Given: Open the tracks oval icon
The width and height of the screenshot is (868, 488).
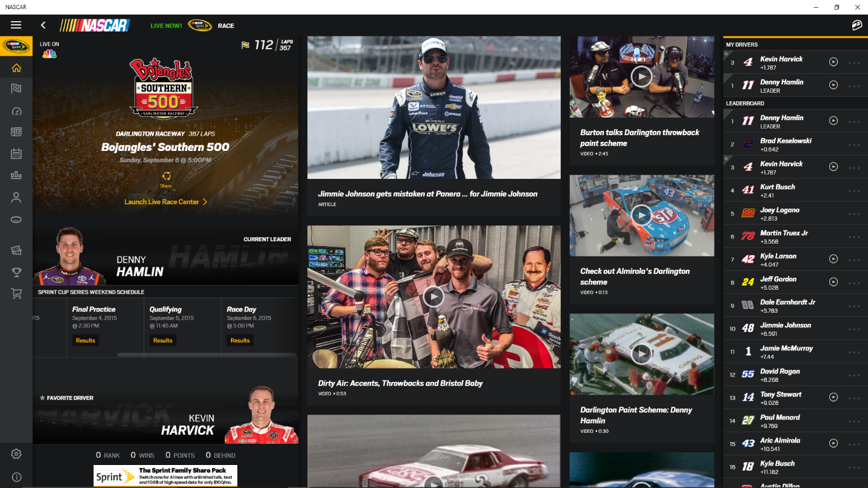Looking at the screenshot, I should click(16, 219).
